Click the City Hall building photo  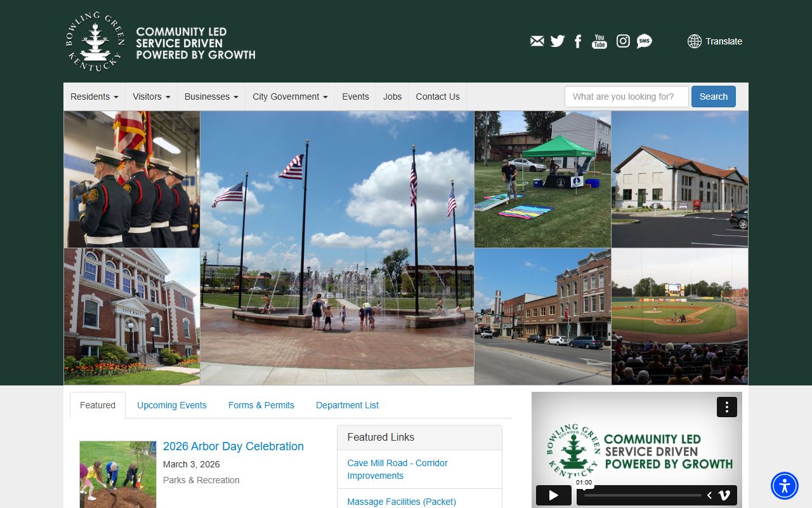(132, 316)
